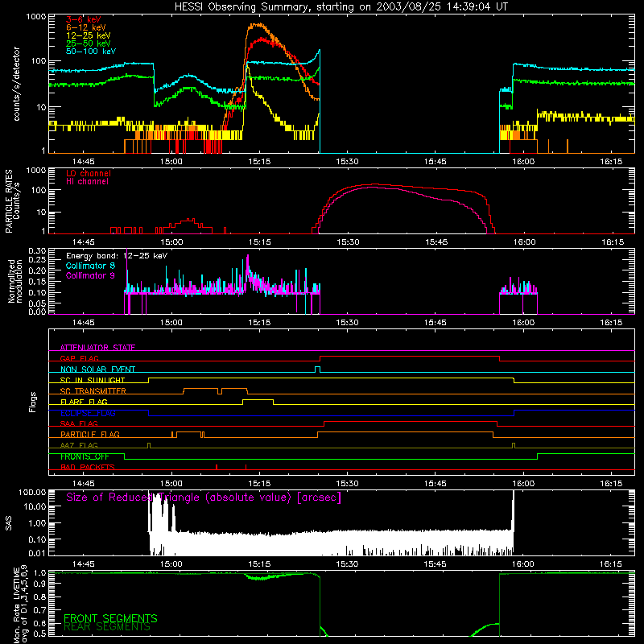Click the 'Energy band: 12-25 keV' label

[117, 256]
